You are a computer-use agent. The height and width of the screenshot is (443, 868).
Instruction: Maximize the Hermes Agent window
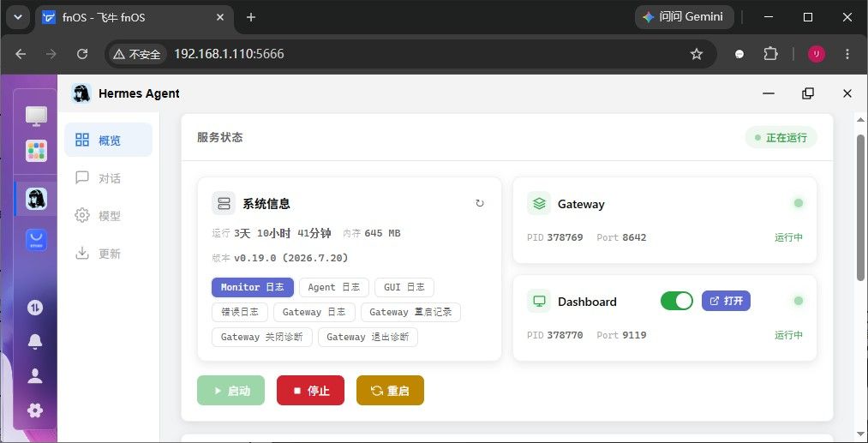pos(808,93)
